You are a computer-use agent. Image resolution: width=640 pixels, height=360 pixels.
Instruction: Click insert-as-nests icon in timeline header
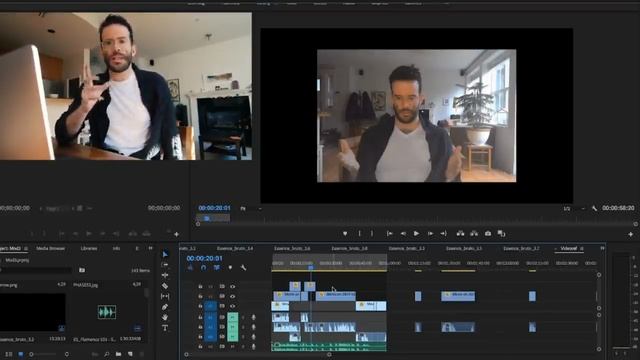point(191,268)
